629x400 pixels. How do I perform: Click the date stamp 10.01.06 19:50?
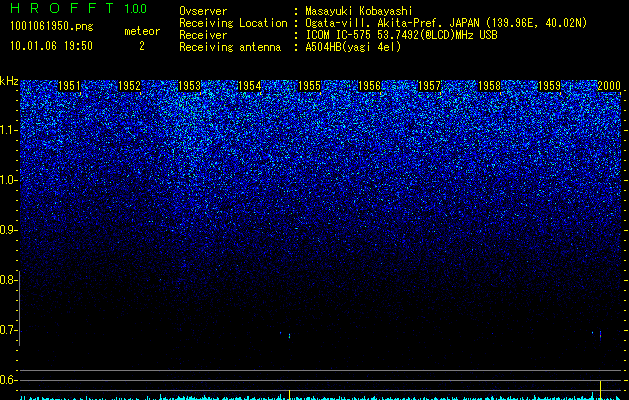[51, 46]
